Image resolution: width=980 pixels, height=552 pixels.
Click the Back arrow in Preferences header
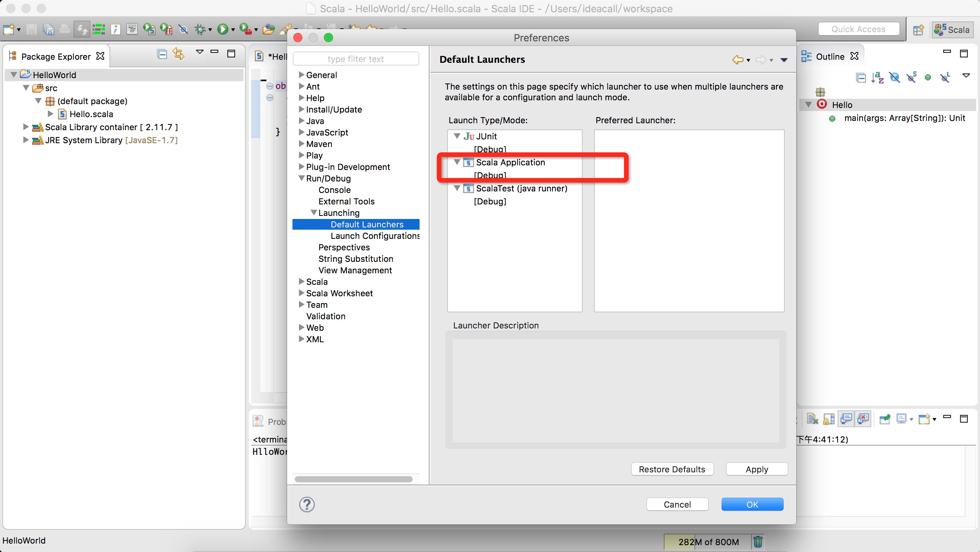(738, 59)
